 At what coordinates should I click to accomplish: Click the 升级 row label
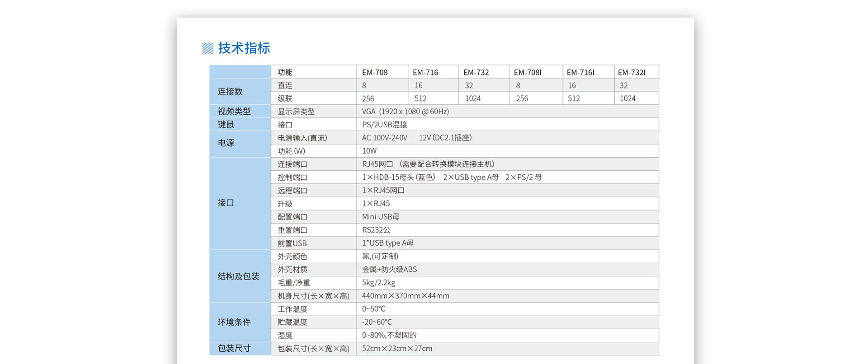pos(285,204)
